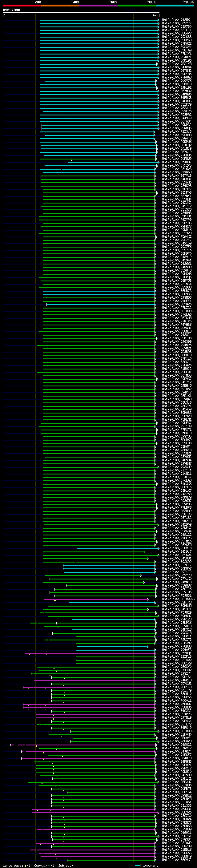Click the green alignment bar for UniRef100_C0PMW9
This screenshot has width=197, height=868.
98,159
